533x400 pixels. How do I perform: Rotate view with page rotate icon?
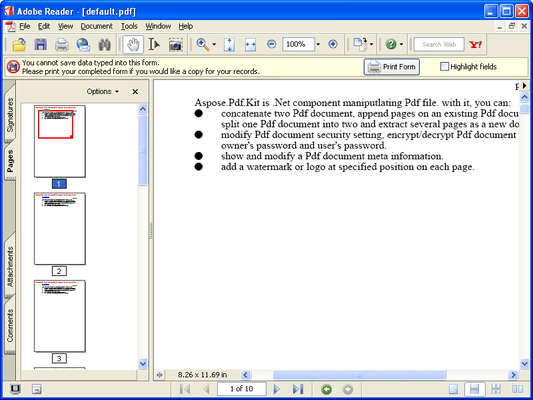pos(360,44)
